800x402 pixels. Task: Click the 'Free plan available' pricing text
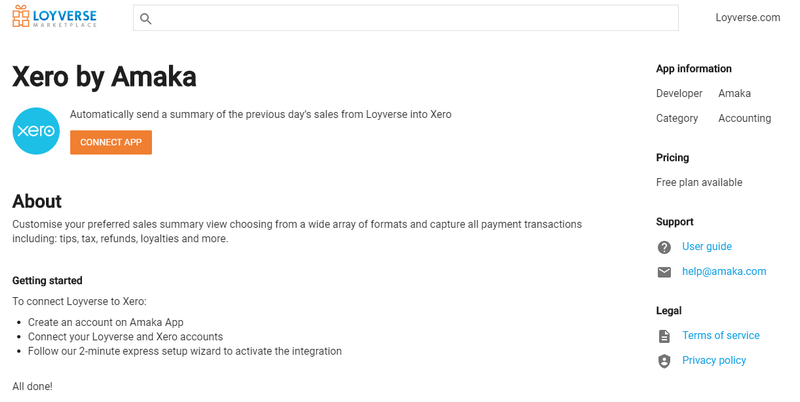(699, 183)
